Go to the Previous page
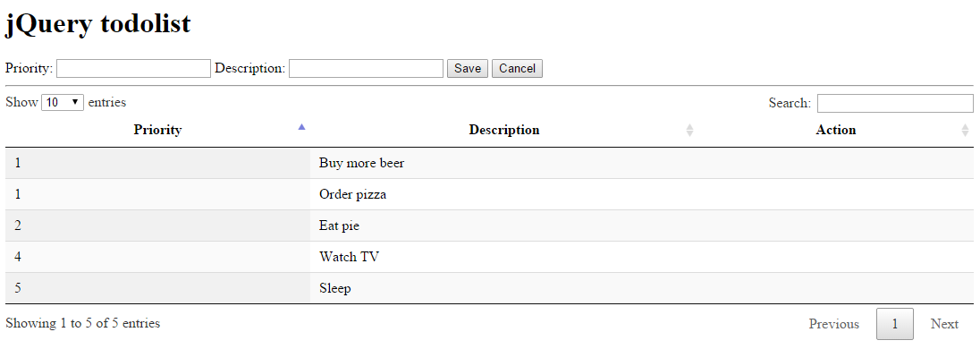 (x=833, y=324)
